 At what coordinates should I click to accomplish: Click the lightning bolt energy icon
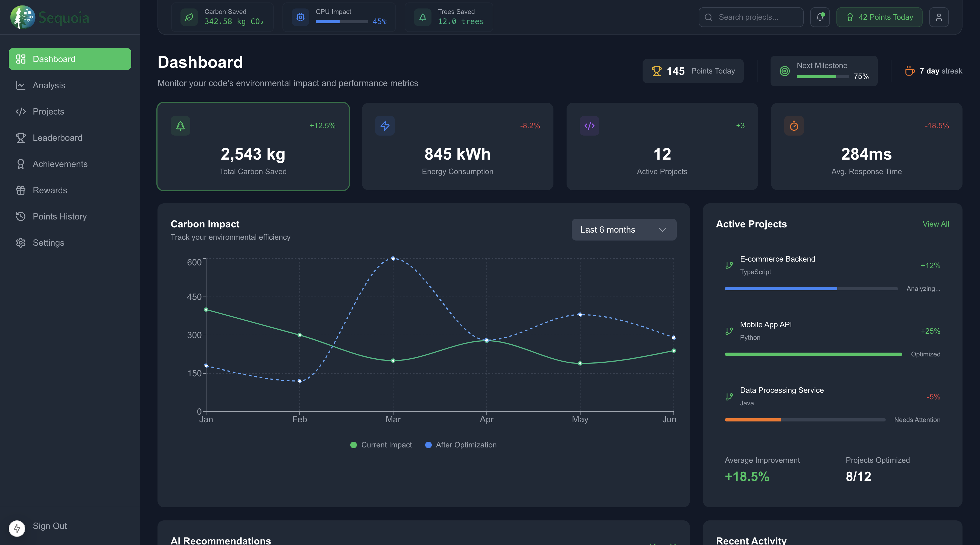click(385, 125)
